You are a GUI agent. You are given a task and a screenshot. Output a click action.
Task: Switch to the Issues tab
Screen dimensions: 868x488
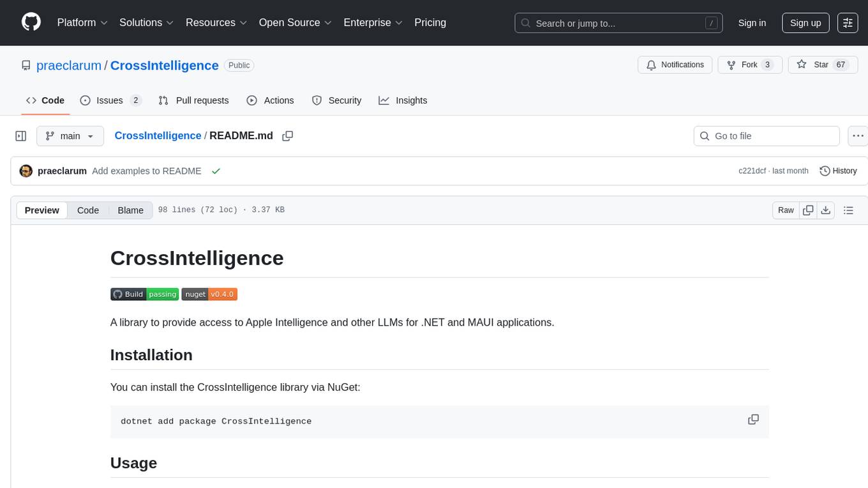coord(110,100)
